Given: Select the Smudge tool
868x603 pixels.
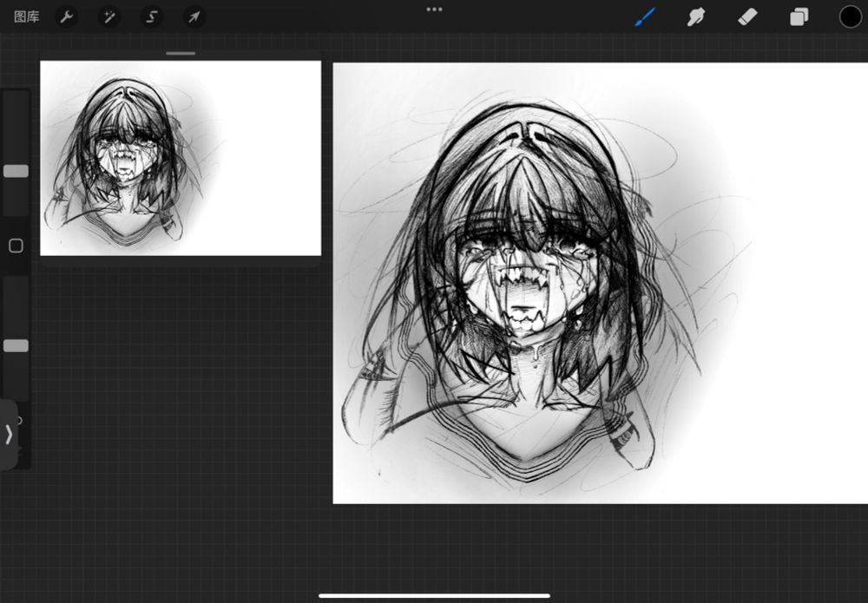Looking at the screenshot, I should tap(696, 17).
